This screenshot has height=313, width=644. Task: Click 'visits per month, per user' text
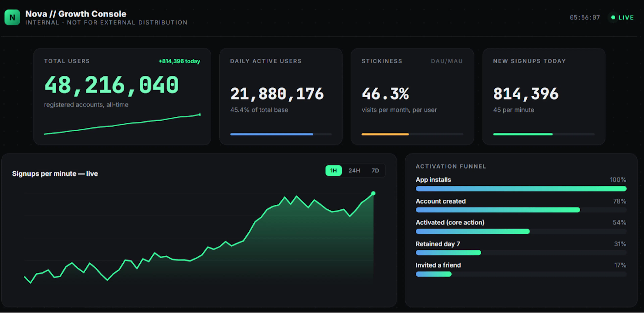coord(399,110)
